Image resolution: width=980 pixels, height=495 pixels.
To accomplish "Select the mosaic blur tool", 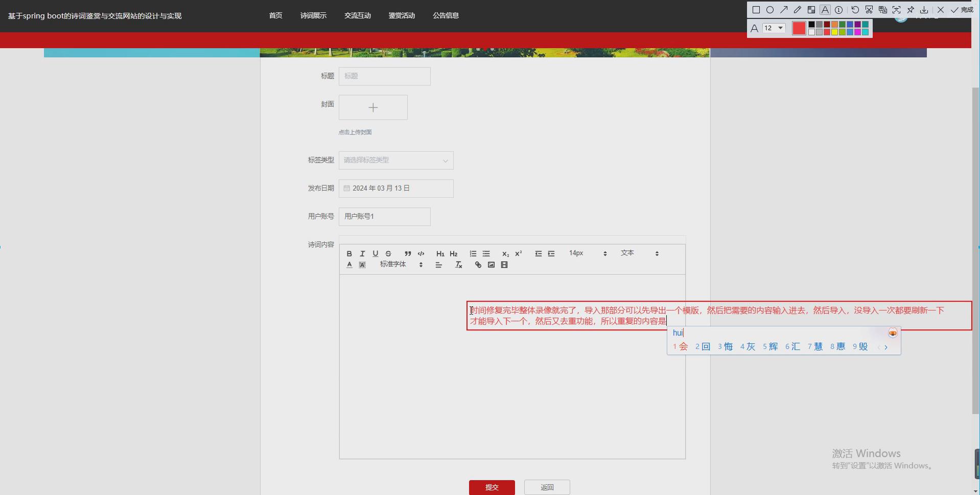I will tap(811, 10).
